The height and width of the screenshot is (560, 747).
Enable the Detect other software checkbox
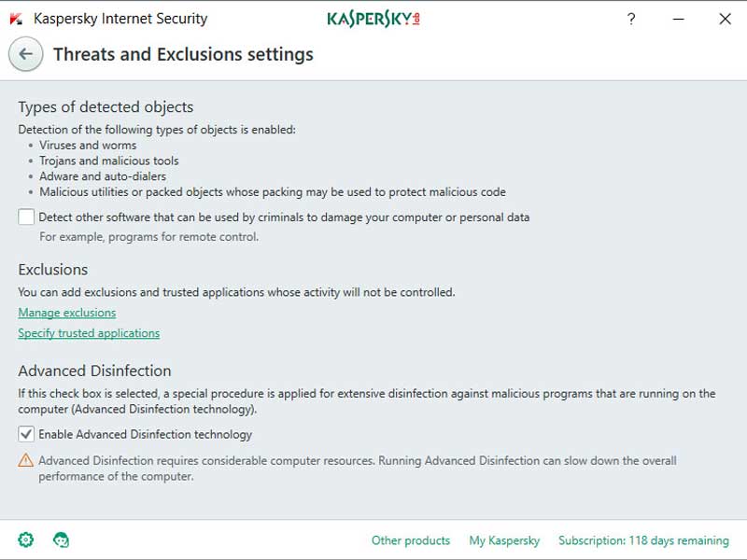(x=26, y=217)
